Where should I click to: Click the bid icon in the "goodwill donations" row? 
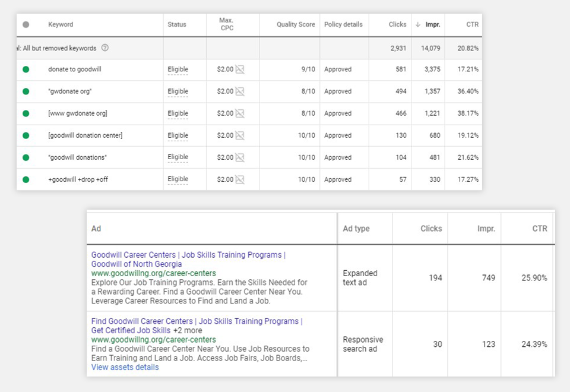pyautogui.click(x=239, y=157)
